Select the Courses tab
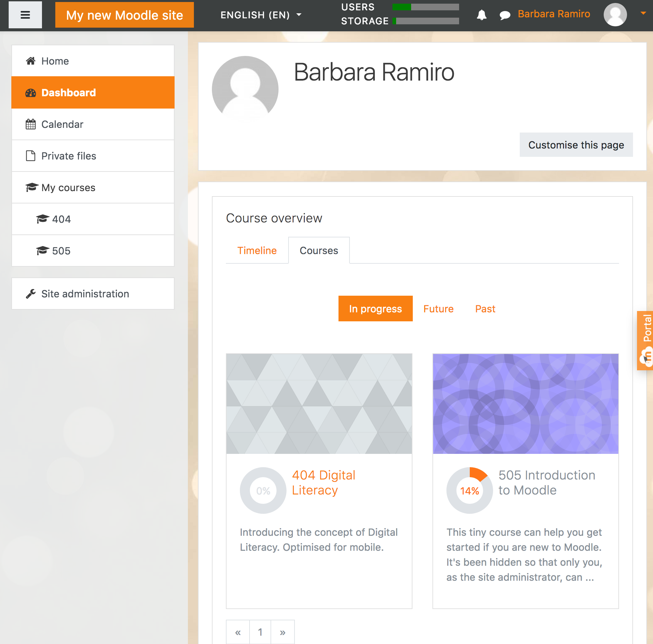The width and height of the screenshot is (653, 644). point(319,250)
